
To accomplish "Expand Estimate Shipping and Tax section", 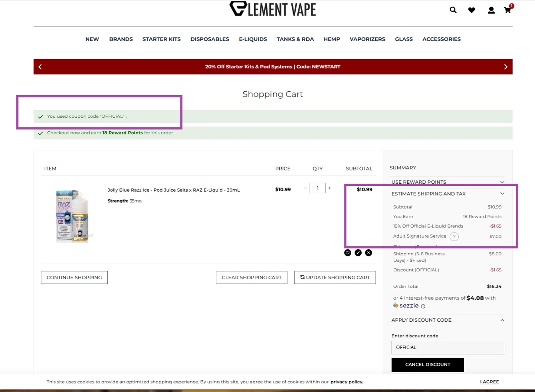I will (448, 194).
